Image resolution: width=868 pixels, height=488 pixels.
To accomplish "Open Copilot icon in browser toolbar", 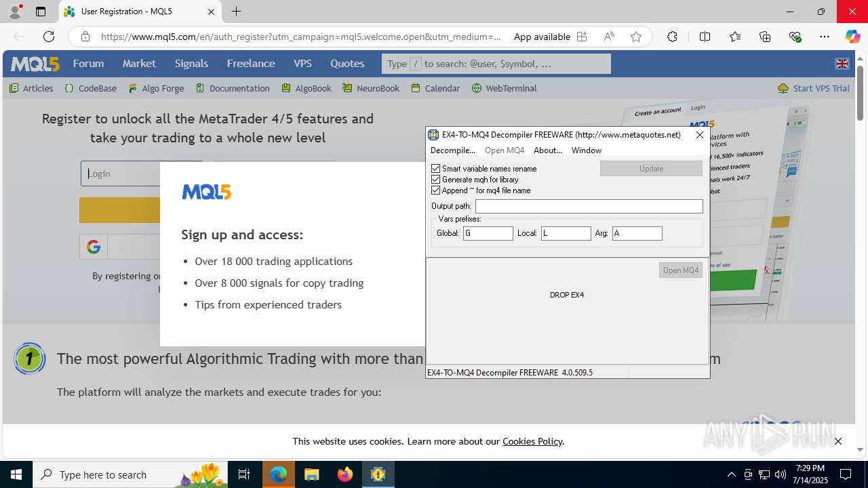I will coord(852,37).
